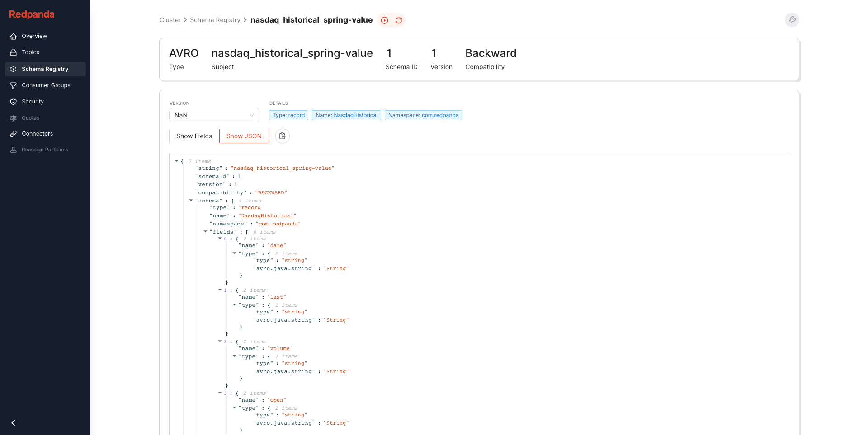Collapse fields item 1 node
Image resolution: width=868 pixels, height=435 pixels.
(220, 290)
